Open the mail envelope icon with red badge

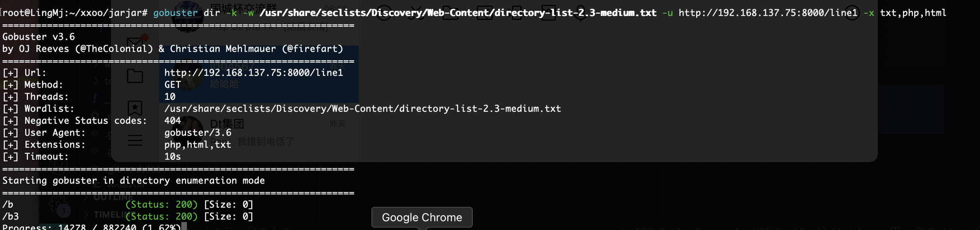tap(135, 42)
